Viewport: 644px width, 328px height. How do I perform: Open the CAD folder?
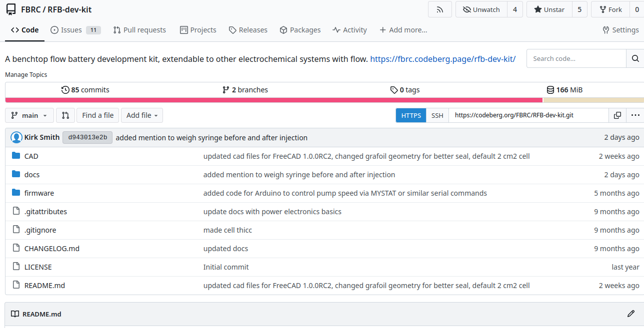(31, 156)
